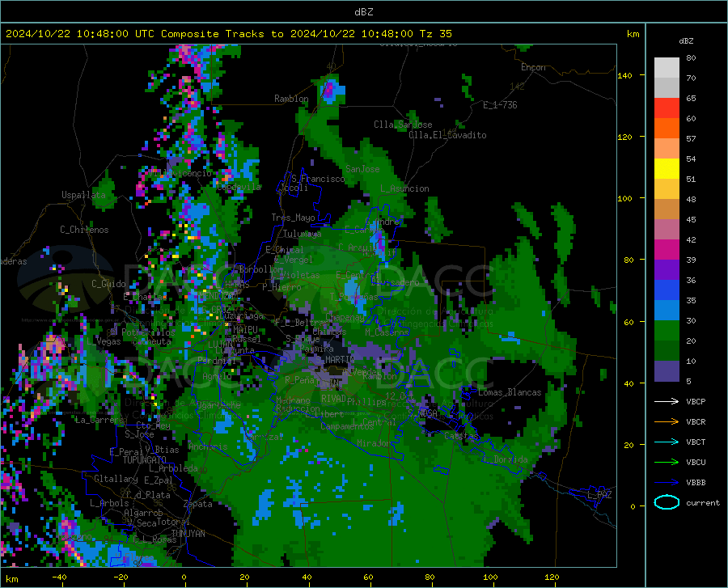This screenshot has width=728, height=588.
Task: Click the orange VBCR arrow legend icon
Action: 667,422
